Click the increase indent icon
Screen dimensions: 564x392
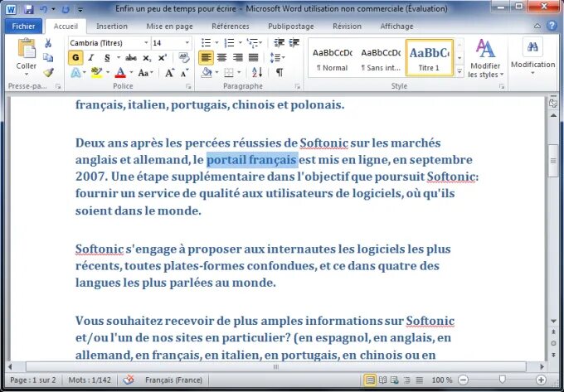pyautogui.click(x=294, y=43)
